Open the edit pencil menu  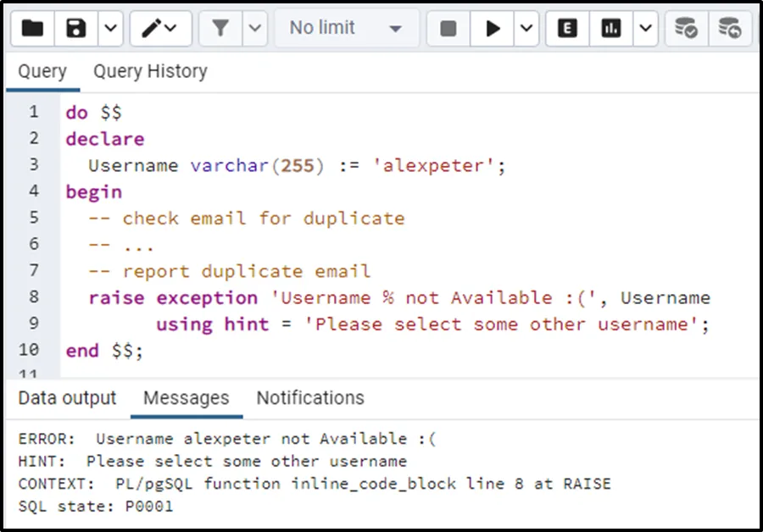coord(160,28)
